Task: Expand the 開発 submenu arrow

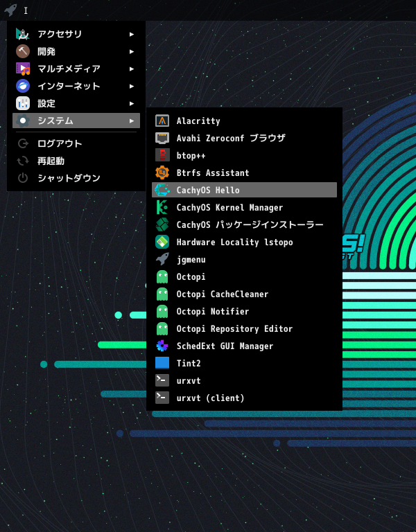Action: (x=132, y=51)
